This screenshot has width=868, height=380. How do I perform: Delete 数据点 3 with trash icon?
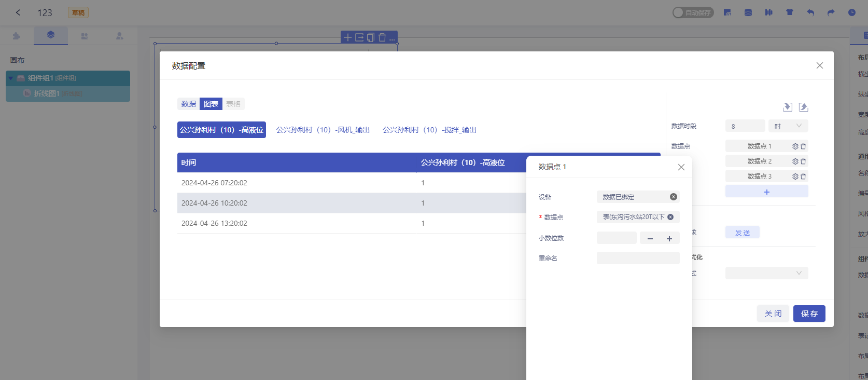pos(803,177)
